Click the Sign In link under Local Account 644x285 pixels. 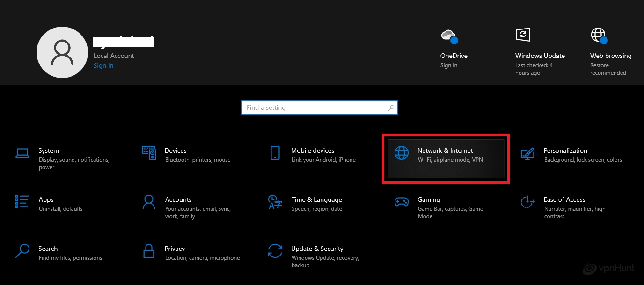103,65
